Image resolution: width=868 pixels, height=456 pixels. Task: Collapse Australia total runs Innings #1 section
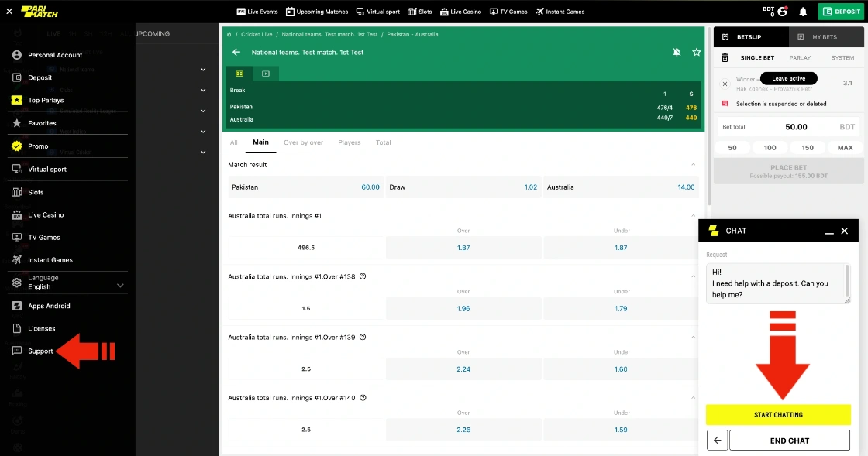693,215
